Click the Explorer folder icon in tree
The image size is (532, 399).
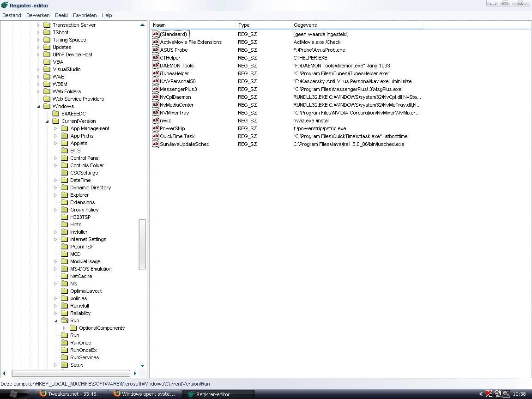click(64, 195)
